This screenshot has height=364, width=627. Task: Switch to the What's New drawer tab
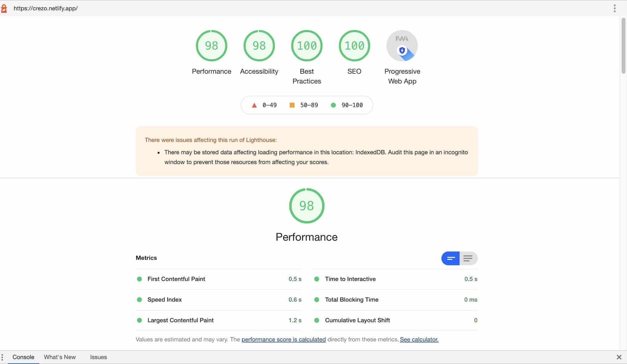click(x=60, y=357)
